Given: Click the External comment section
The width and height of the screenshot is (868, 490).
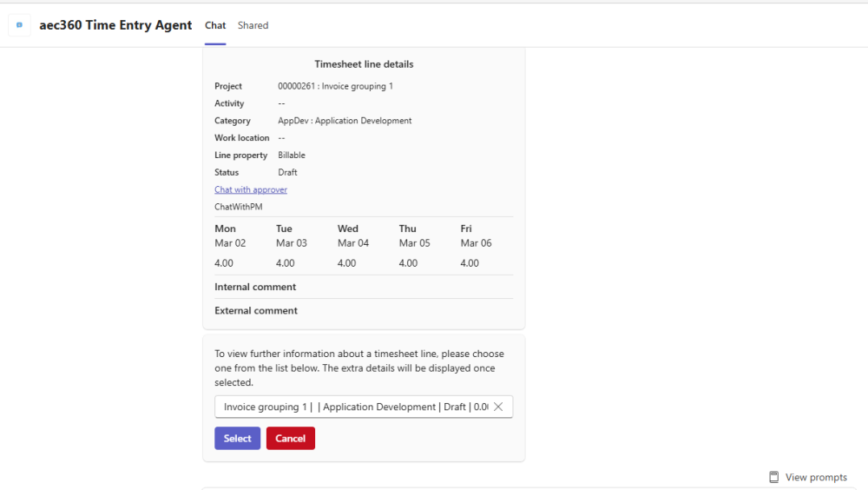Looking at the screenshot, I should pyautogui.click(x=256, y=310).
